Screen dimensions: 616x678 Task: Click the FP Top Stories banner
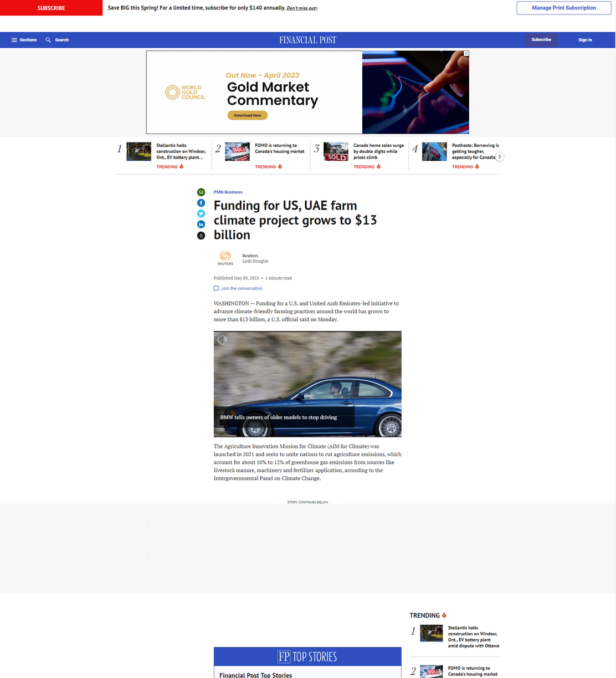307,657
